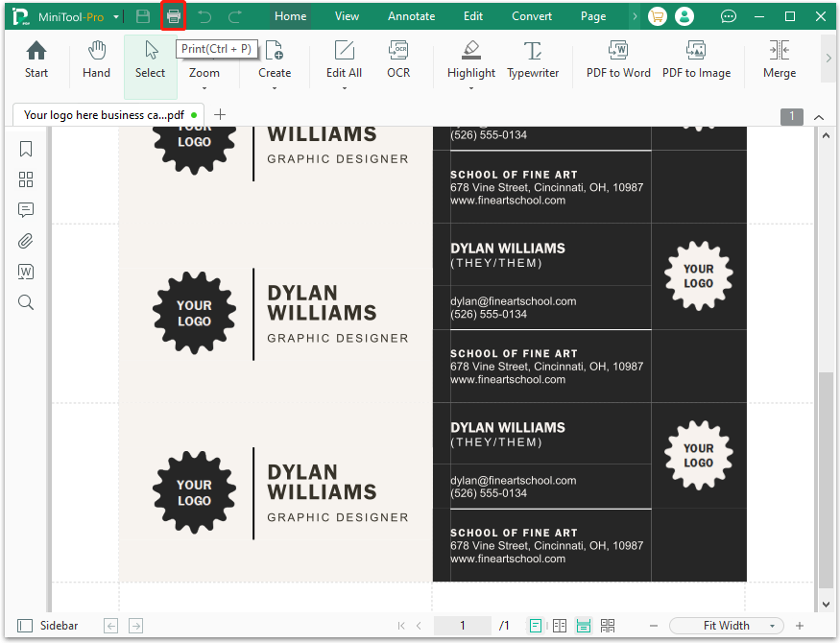Image resolution: width=840 pixels, height=643 pixels.
Task: Open the search magnifier panel
Action: point(26,302)
